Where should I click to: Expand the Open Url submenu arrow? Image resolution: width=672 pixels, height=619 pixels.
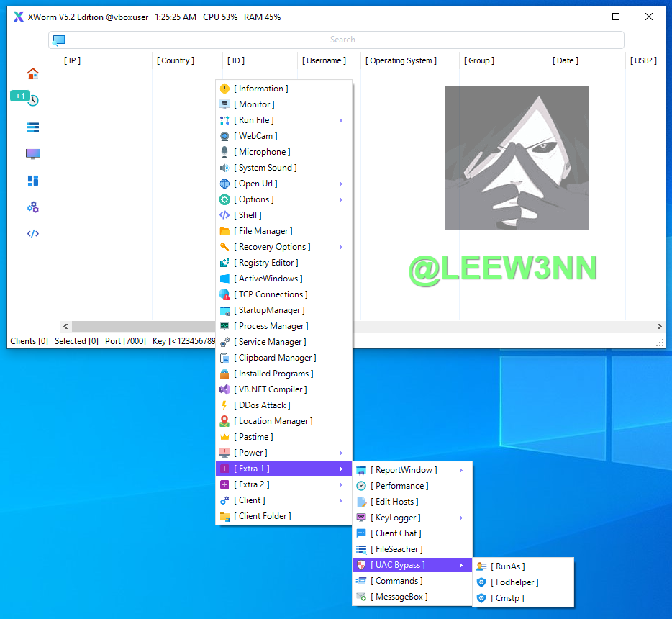(x=340, y=184)
